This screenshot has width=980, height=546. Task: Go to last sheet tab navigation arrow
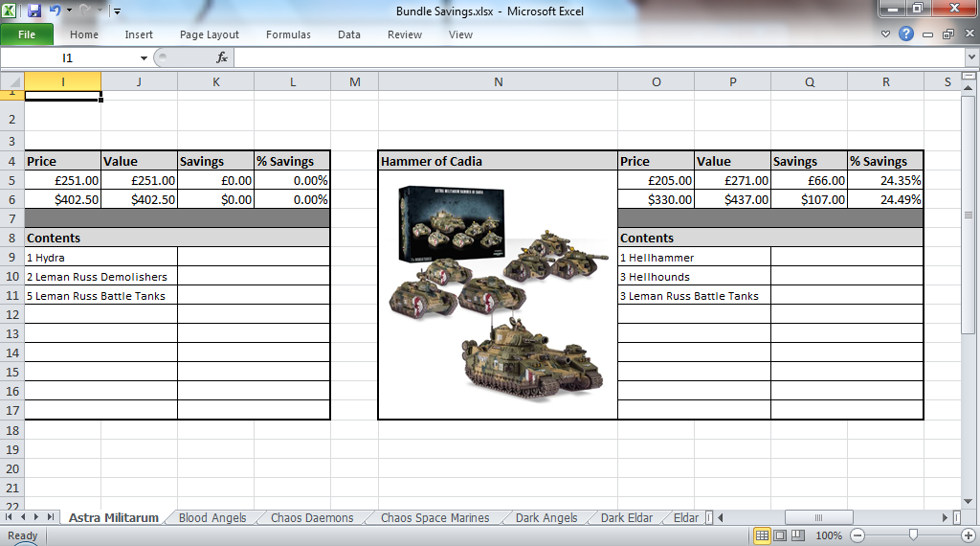[51, 517]
